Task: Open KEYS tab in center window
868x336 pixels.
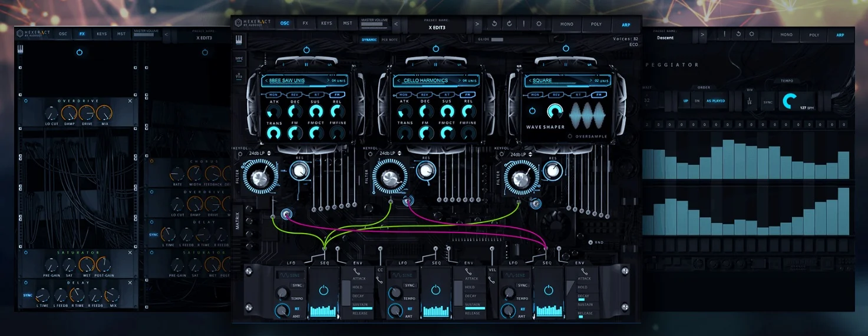Action: coord(326,24)
